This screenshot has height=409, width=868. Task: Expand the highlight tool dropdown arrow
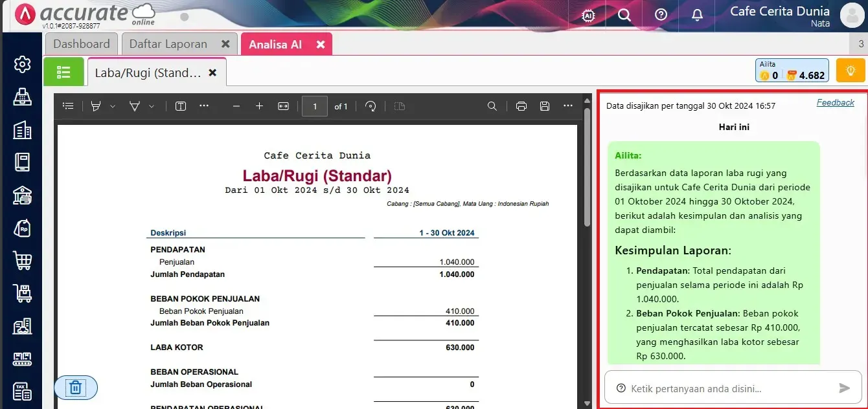(113, 106)
